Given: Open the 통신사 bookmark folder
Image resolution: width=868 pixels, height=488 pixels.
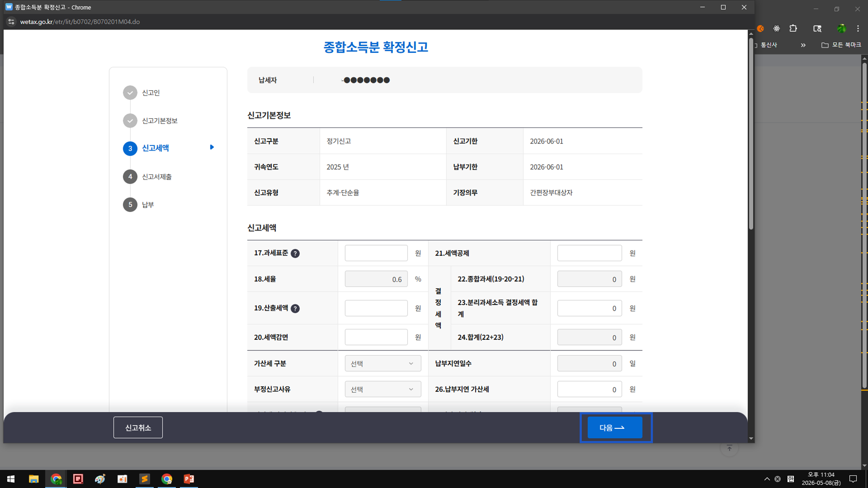Looking at the screenshot, I should (766, 45).
